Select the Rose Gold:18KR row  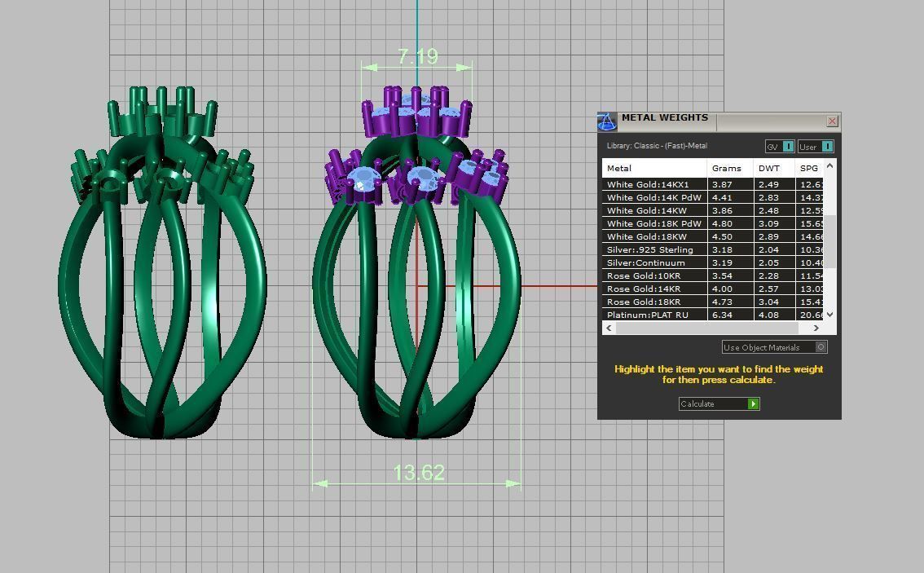pyautogui.click(x=712, y=302)
